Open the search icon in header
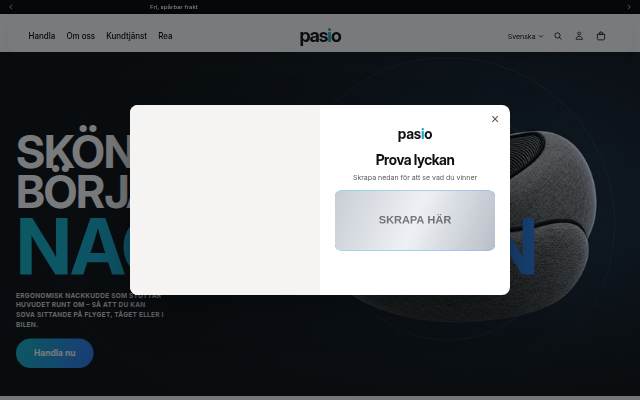 point(558,36)
